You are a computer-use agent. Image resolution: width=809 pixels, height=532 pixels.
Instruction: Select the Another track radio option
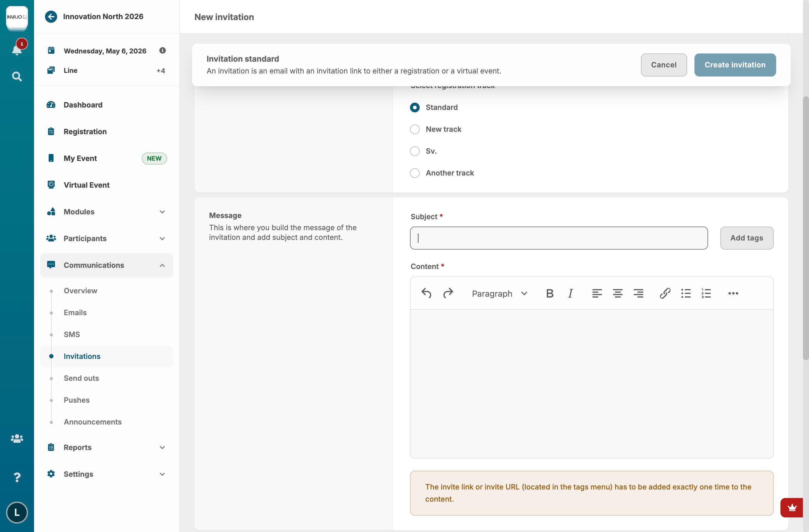tap(414, 173)
